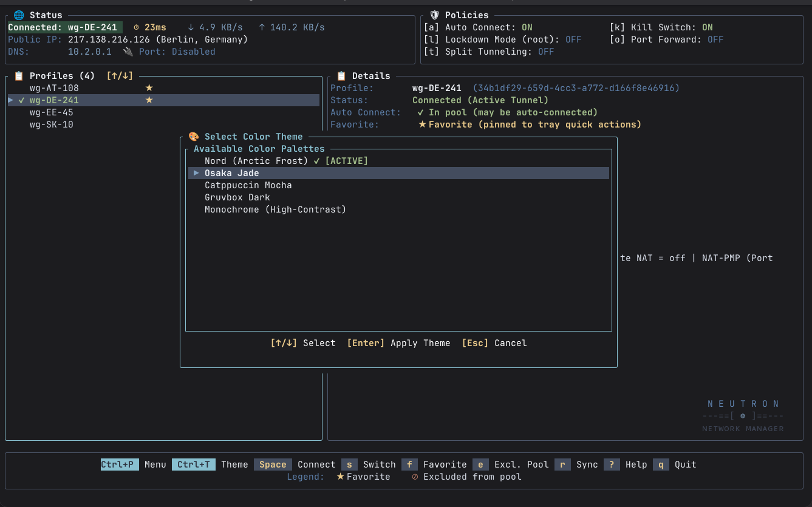The height and width of the screenshot is (507, 812).
Task: Click the star icon in the legend
Action: tap(341, 477)
